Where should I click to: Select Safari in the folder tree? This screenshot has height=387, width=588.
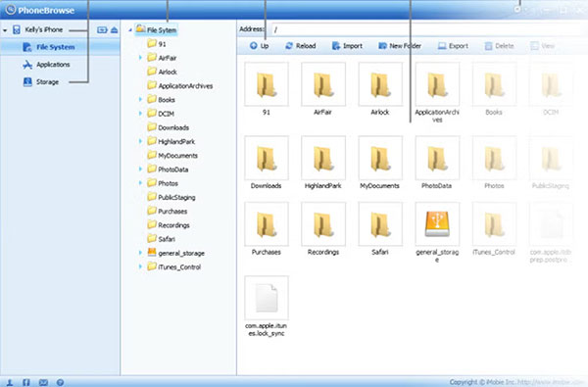(x=162, y=238)
